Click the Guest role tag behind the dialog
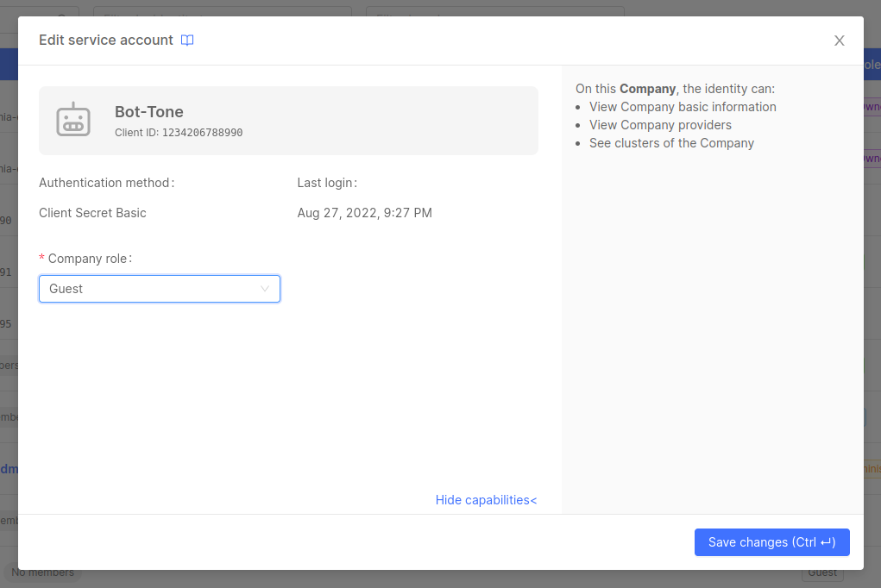This screenshot has height=588, width=881. (x=821, y=573)
